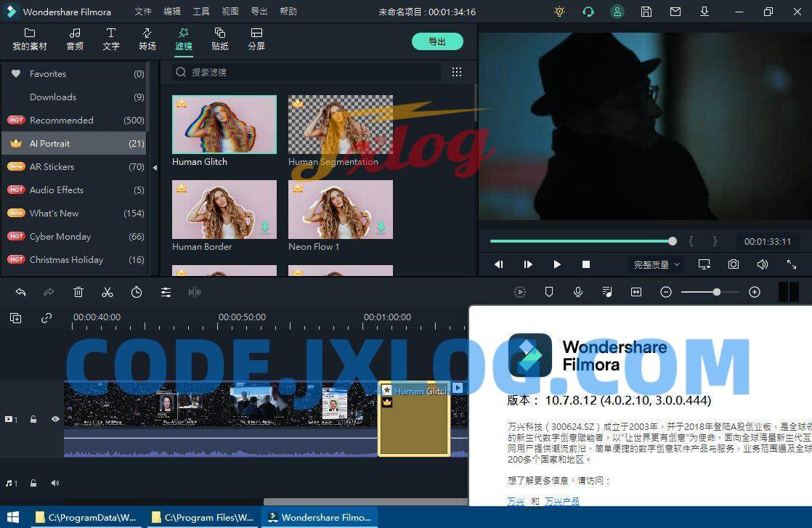This screenshot has width=812, height=528.
Task: Toggle the lock on video track 1
Action: [x=33, y=419]
